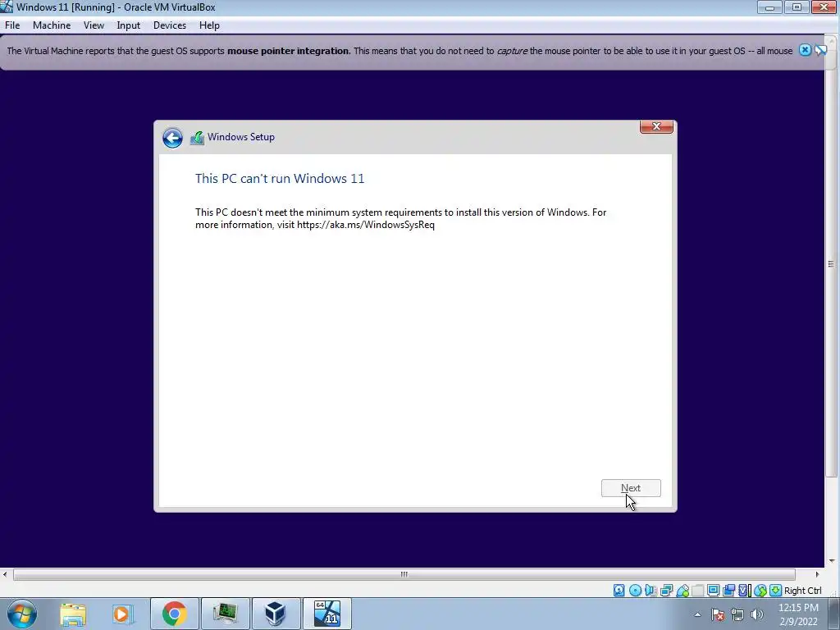Image resolution: width=840 pixels, height=630 pixels.
Task: Click the vertical scrollbar thumb
Action: pyautogui.click(x=832, y=263)
